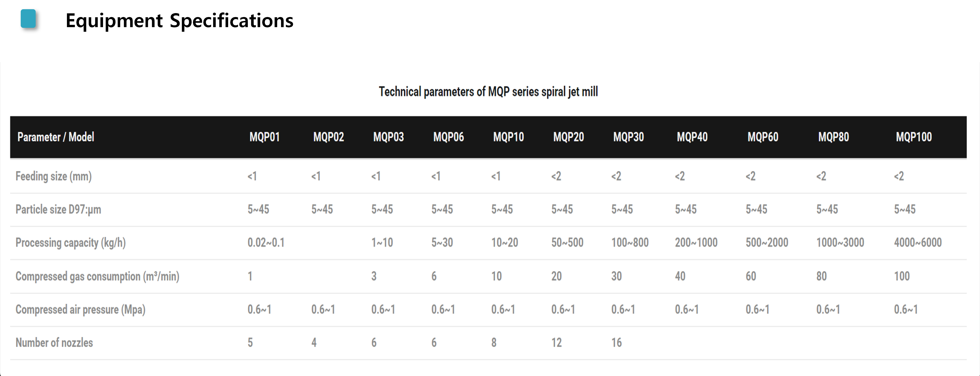Click the Number of nozzles row label
980x376 pixels.
coord(54,342)
